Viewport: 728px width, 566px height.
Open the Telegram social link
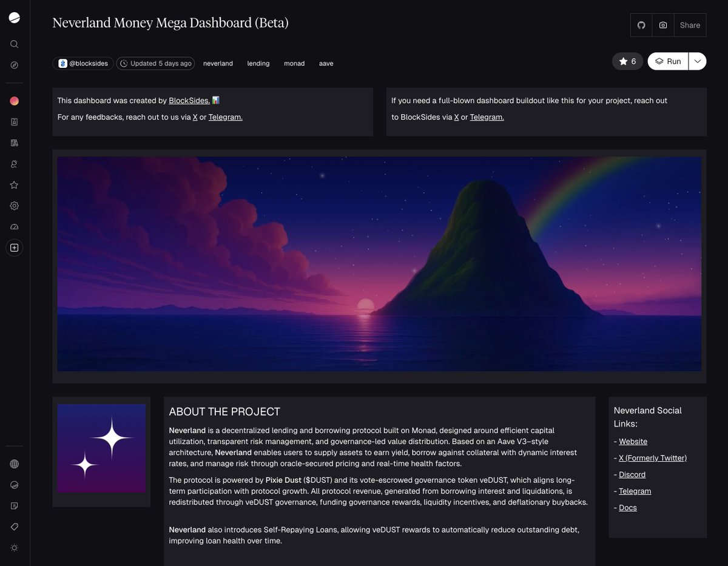pos(635,491)
